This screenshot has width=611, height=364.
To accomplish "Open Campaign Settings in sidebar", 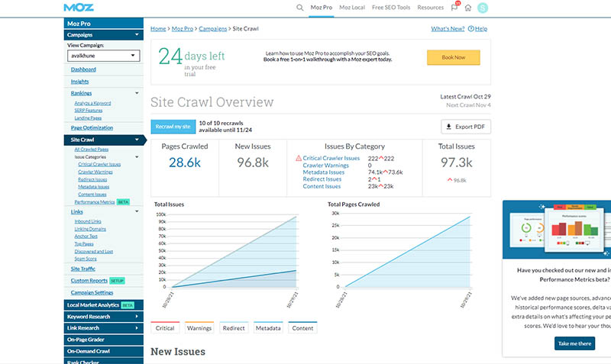I will pyautogui.click(x=92, y=292).
